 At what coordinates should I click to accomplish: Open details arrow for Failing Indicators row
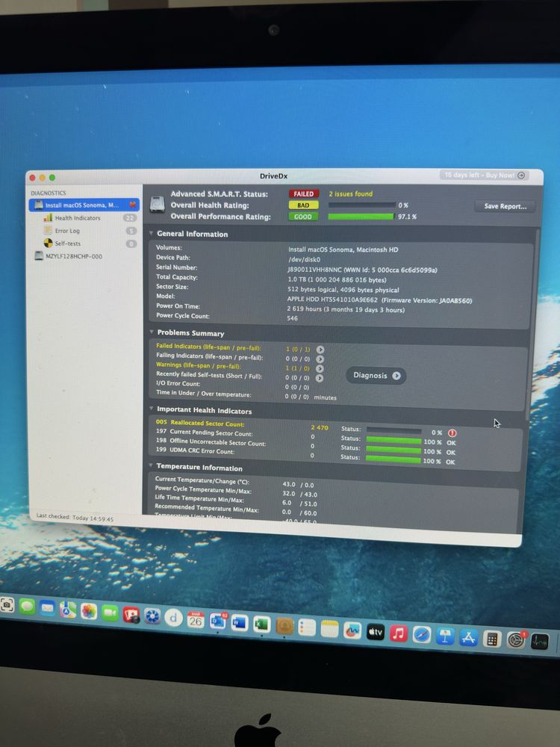point(320,359)
